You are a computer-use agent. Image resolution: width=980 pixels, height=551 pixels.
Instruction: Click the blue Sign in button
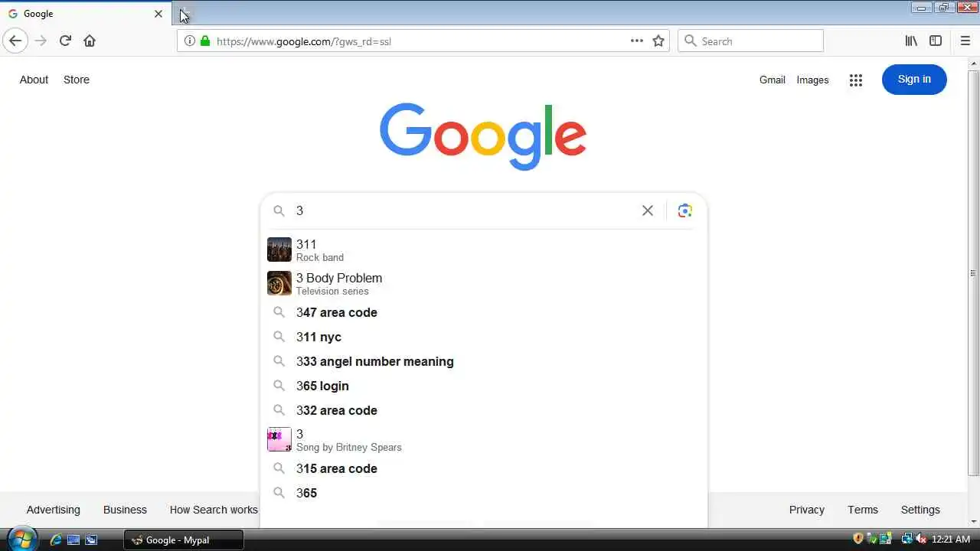[x=914, y=80]
